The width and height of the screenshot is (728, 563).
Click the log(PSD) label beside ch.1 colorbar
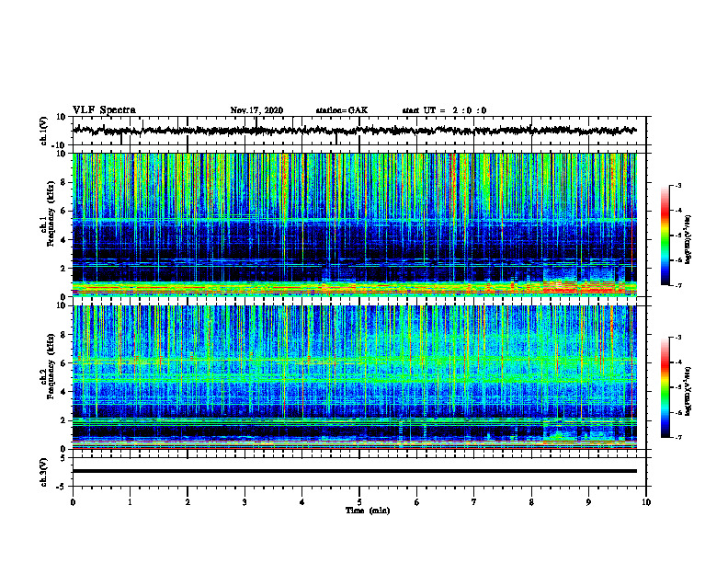pyautogui.click(x=689, y=239)
